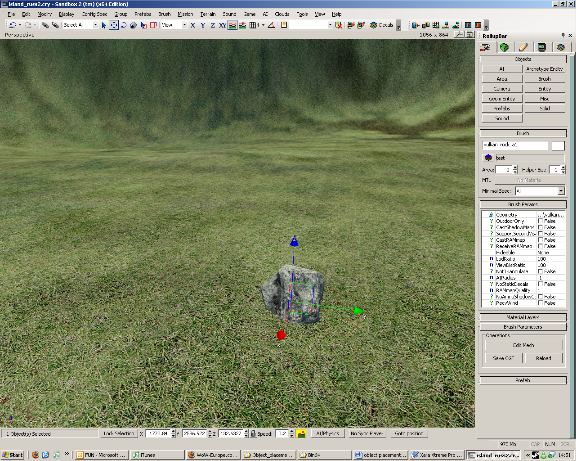The width and height of the screenshot is (576, 461).
Task: Click the Geom Entity object button
Action: point(502,98)
